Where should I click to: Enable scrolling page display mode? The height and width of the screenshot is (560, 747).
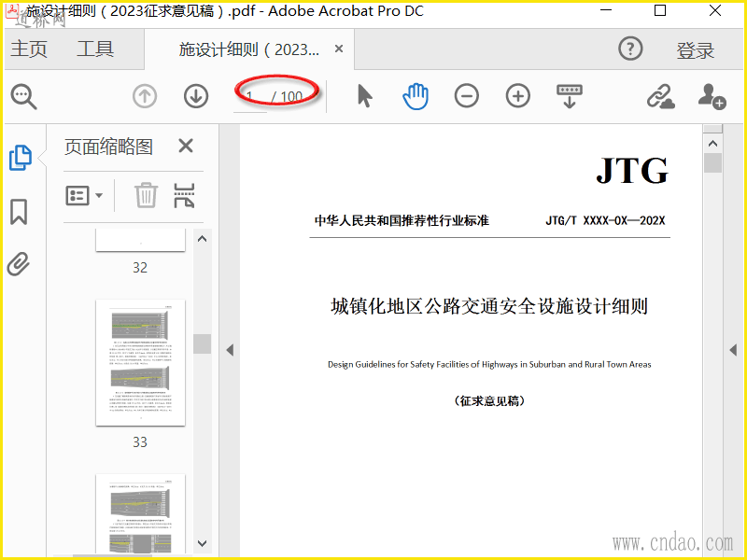[570, 96]
